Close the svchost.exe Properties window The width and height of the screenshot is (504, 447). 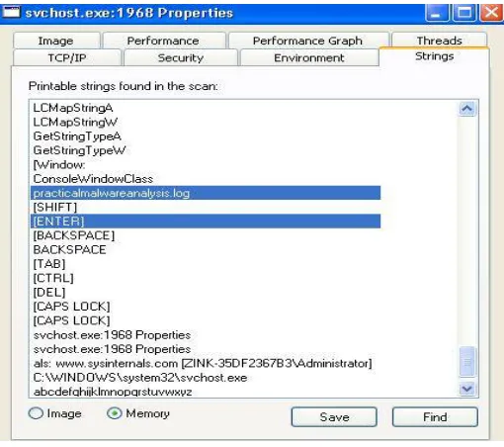[x=491, y=13]
